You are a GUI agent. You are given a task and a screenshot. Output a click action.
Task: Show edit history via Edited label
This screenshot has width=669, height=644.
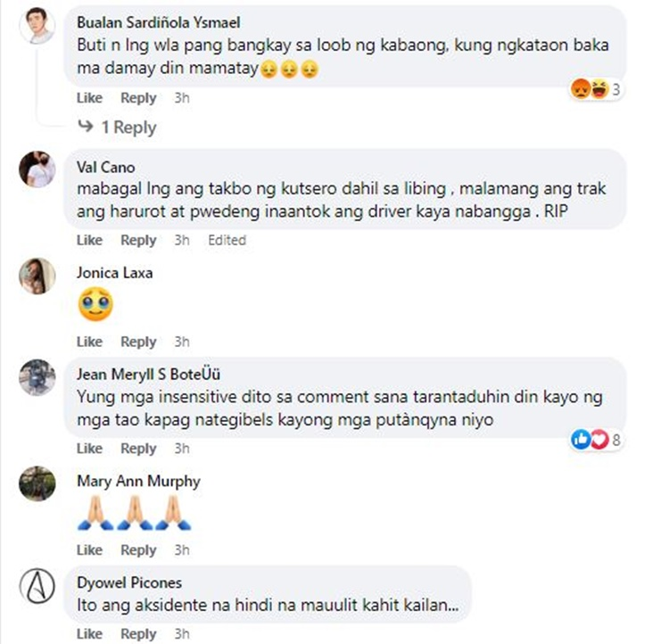227,240
